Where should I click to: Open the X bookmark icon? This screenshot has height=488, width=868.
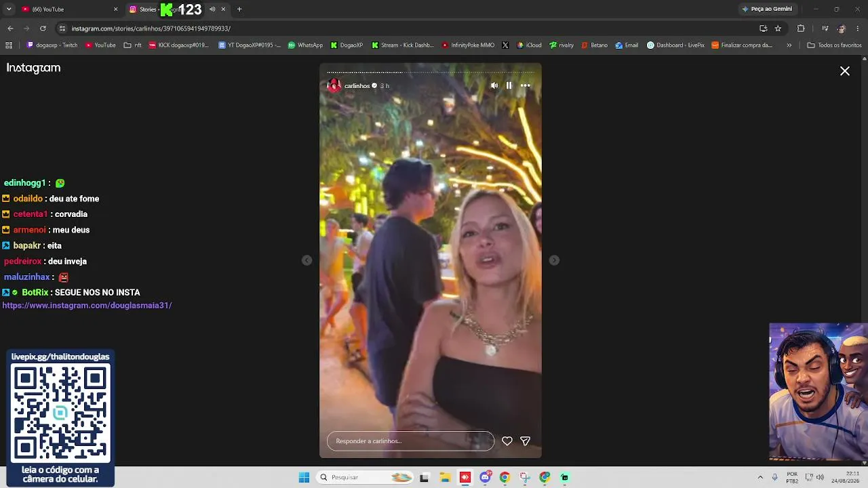click(x=505, y=45)
